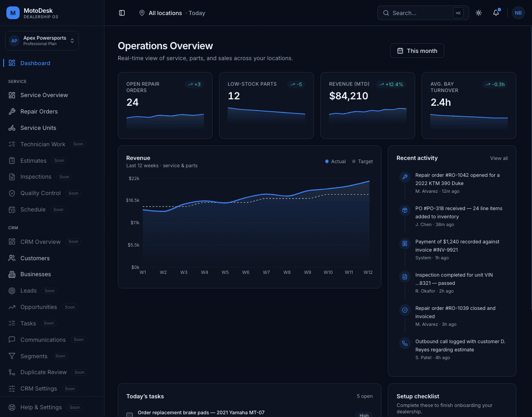Click the Duplicate Review merge icon
532x417 pixels.
tap(12, 372)
